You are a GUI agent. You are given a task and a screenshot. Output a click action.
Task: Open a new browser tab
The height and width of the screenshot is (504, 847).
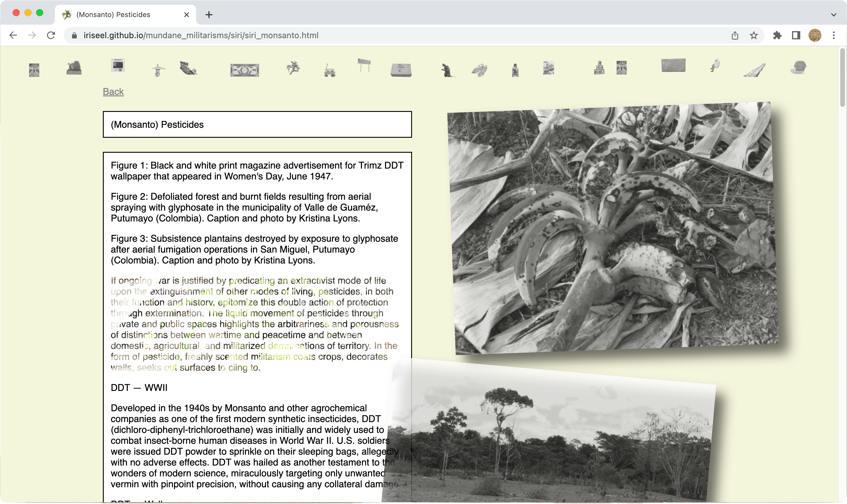pyautogui.click(x=209, y=15)
